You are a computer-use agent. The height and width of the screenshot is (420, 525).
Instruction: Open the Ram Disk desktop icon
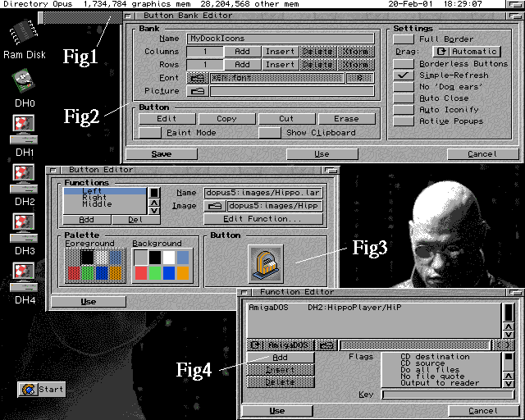point(25,35)
